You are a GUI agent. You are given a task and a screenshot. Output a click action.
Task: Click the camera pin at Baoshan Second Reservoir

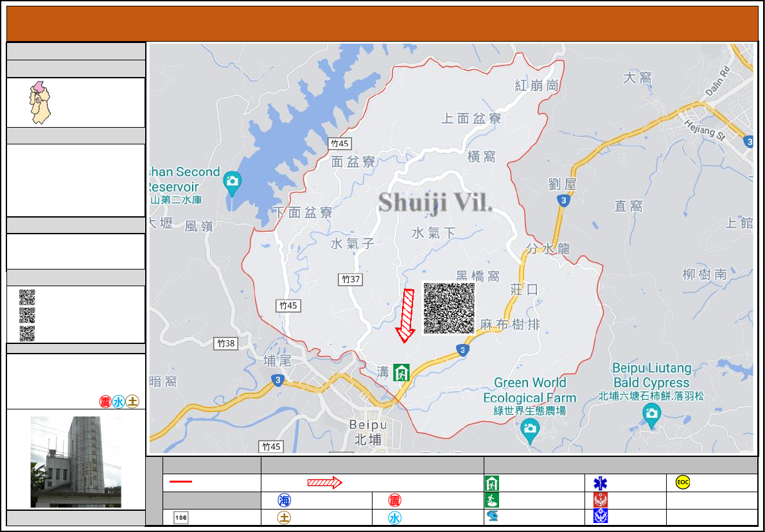click(233, 183)
